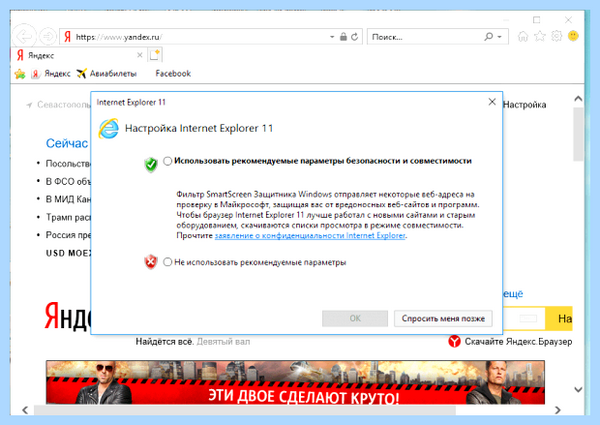
Task: Click the ещё link on page
Action: [x=513, y=294]
